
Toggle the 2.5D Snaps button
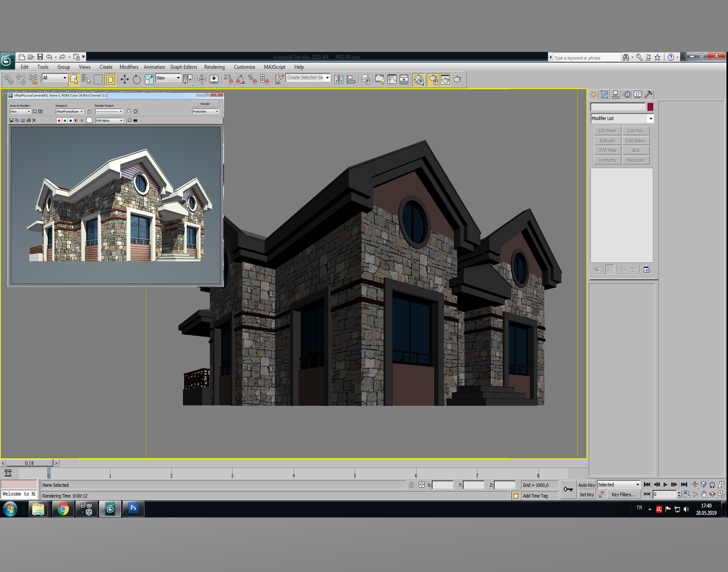click(229, 79)
